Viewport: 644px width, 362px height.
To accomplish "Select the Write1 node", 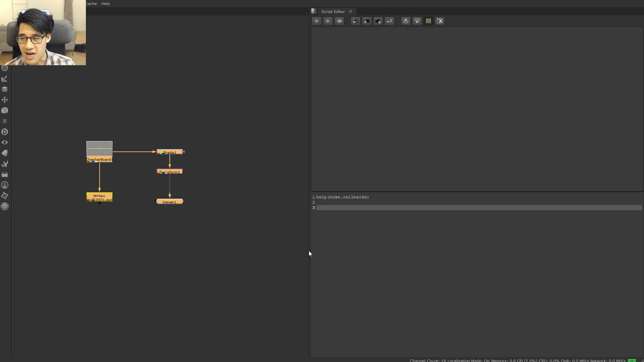I will click(99, 197).
